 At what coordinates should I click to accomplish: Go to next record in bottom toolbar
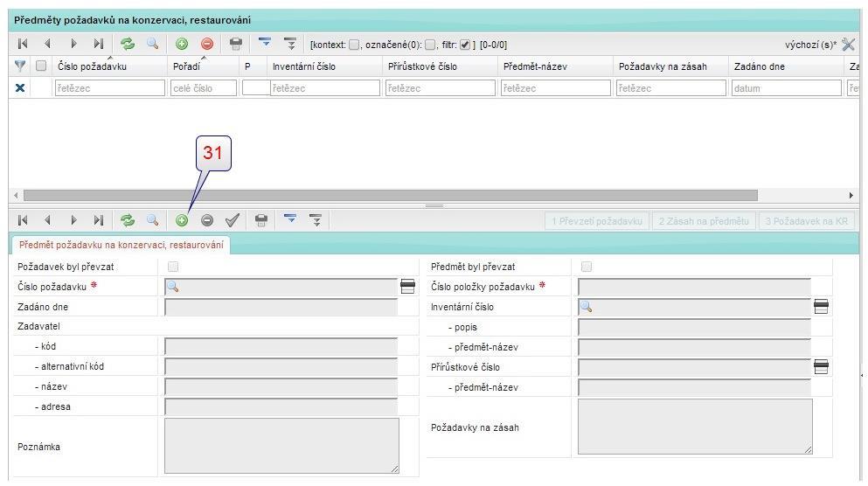73,220
